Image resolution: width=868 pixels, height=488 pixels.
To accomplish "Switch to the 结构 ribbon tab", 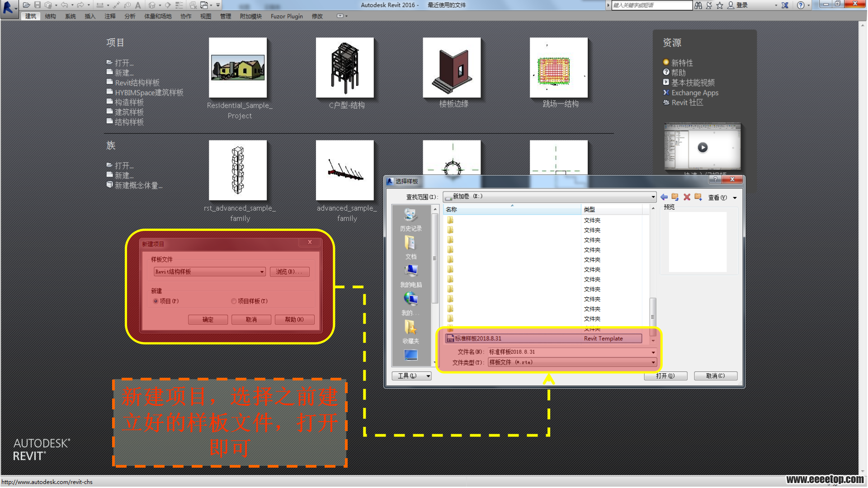I will (x=50, y=16).
